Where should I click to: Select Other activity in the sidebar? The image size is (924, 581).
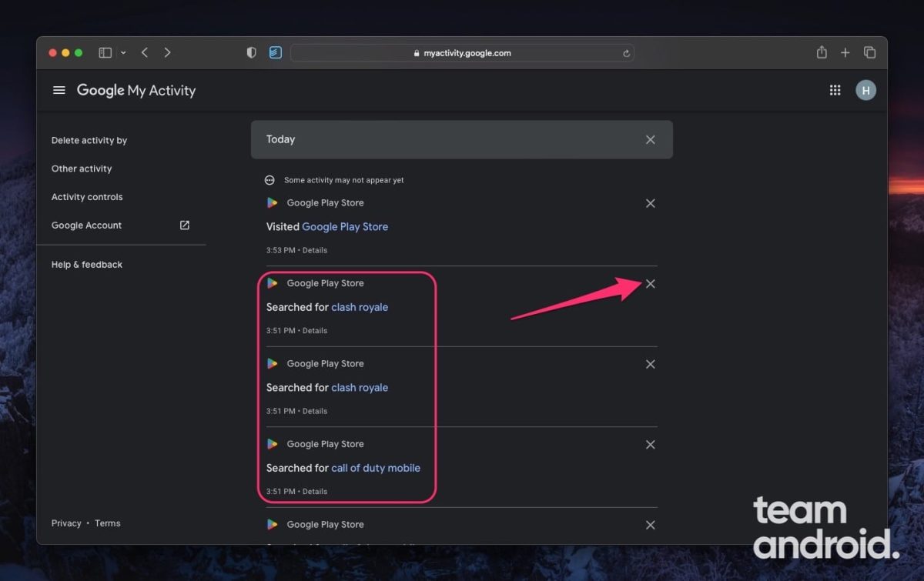coord(82,169)
